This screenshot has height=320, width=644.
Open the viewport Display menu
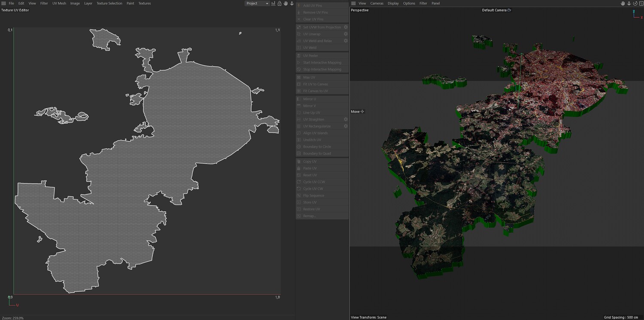(393, 3)
